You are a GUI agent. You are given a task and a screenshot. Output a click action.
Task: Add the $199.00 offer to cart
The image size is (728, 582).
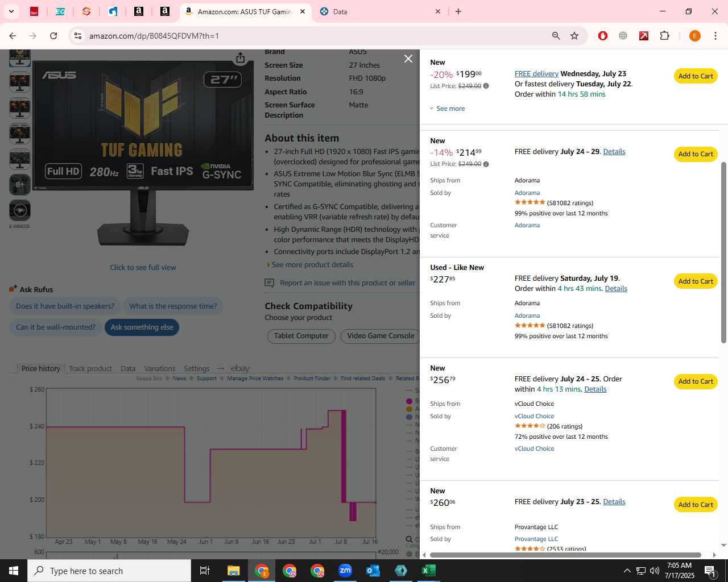[696, 76]
